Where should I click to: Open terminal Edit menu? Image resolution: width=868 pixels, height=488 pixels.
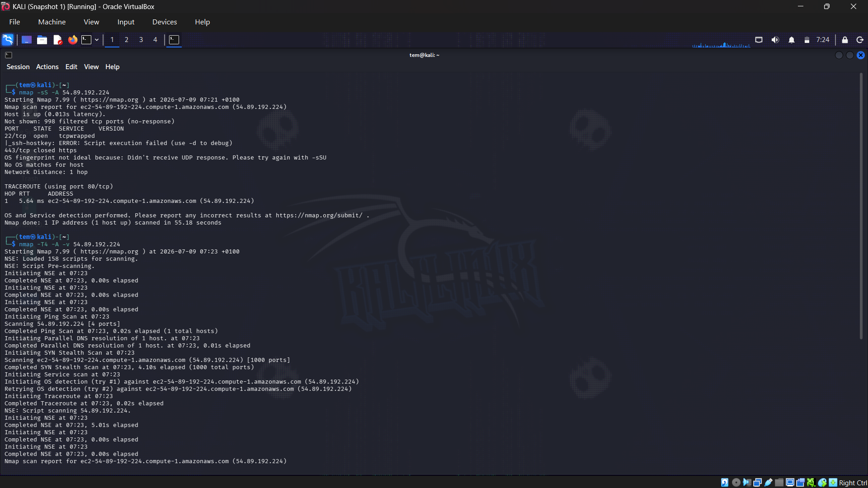pyautogui.click(x=71, y=67)
